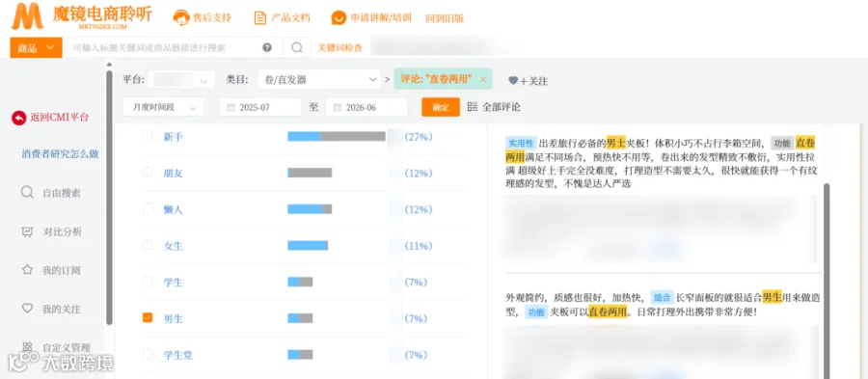Open the 月度时间段 dropdown
Screen dimensions: 868x379
click(163, 107)
